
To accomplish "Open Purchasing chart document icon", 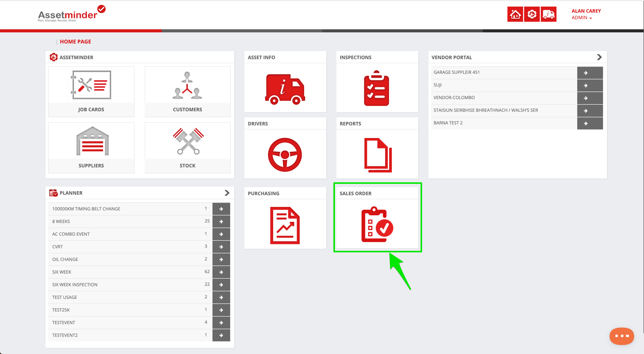I will click(285, 225).
